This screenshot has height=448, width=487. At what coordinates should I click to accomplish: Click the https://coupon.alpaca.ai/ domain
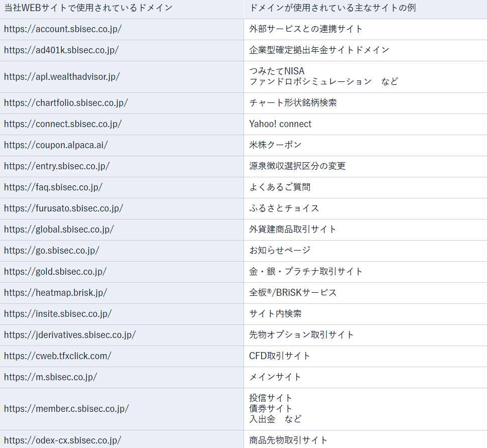[x=56, y=145]
